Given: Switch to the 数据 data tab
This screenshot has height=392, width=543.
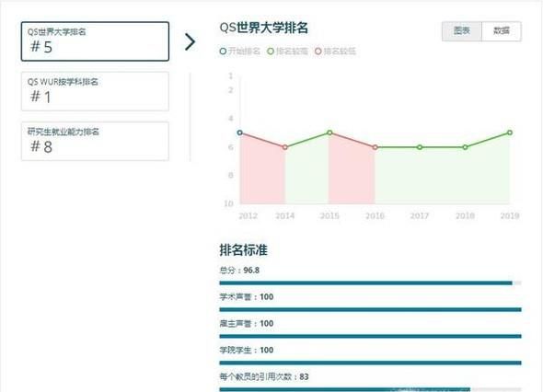Looking at the screenshot, I should (502, 31).
